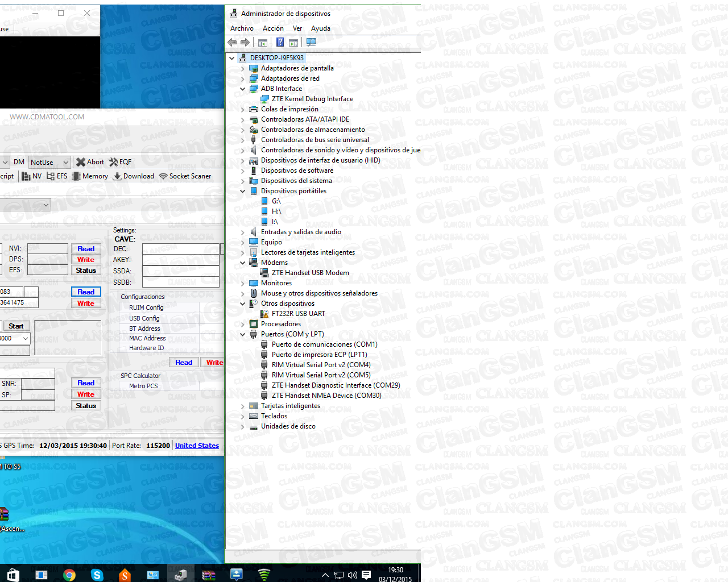Select ZTE Handset Diagnostic Interface (COM29)
The image size is (728, 582).
pyautogui.click(x=336, y=385)
